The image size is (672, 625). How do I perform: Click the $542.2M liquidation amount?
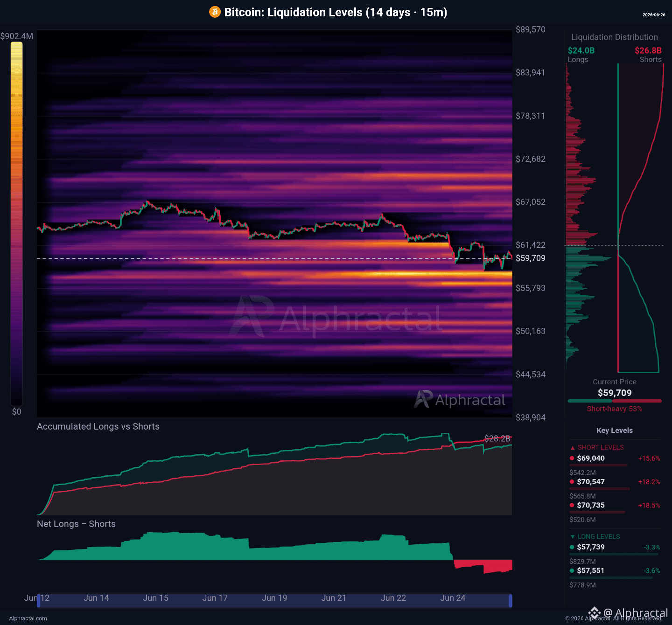582,473
